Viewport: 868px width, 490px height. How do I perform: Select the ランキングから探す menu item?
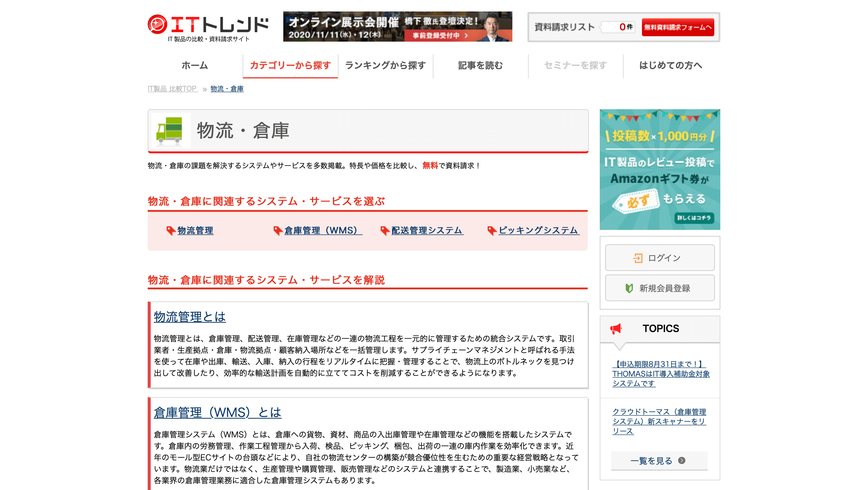(385, 65)
